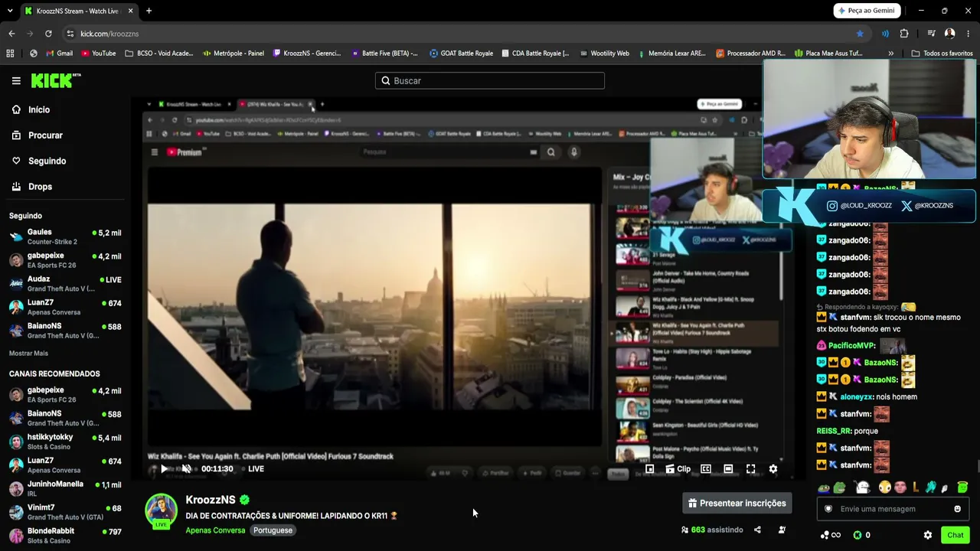This screenshot has height=551, width=980.
Task: Open the tab search dropdown arrow
Action: point(9,11)
